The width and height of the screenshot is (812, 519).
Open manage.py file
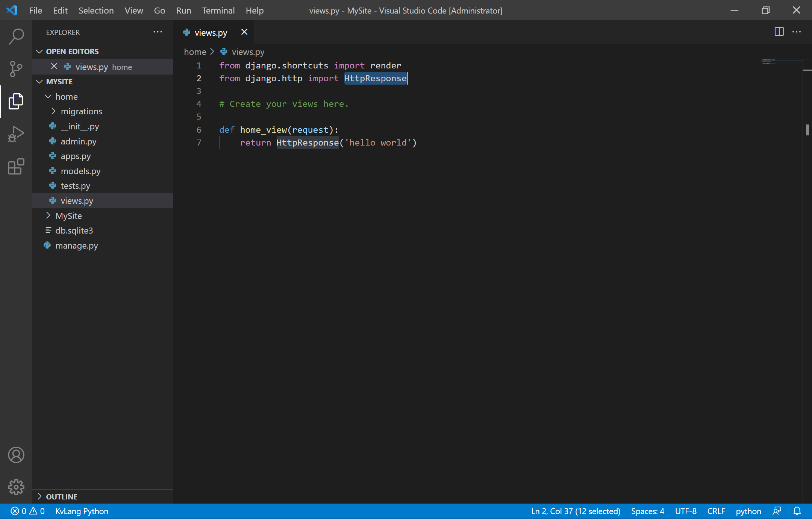(103, 246)
